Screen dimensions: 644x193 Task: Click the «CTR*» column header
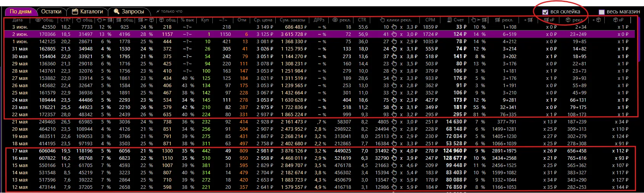click(65, 20)
